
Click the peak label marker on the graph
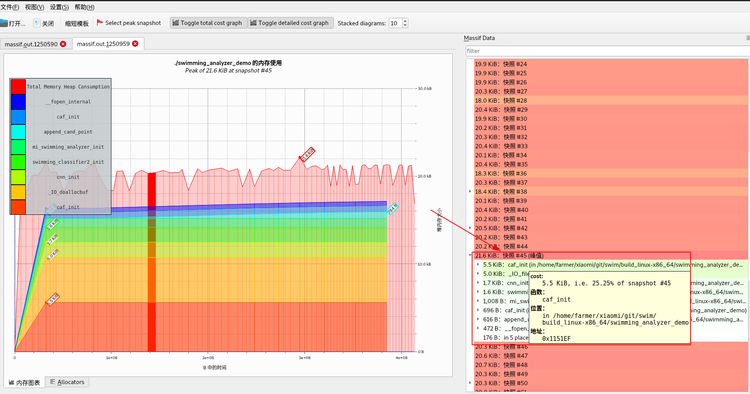pyautogui.click(x=308, y=154)
